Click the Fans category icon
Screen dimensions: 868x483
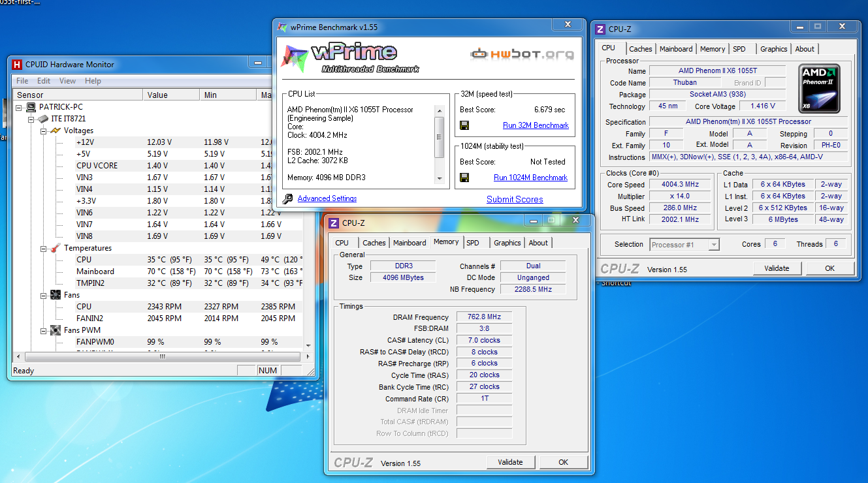click(56, 295)
